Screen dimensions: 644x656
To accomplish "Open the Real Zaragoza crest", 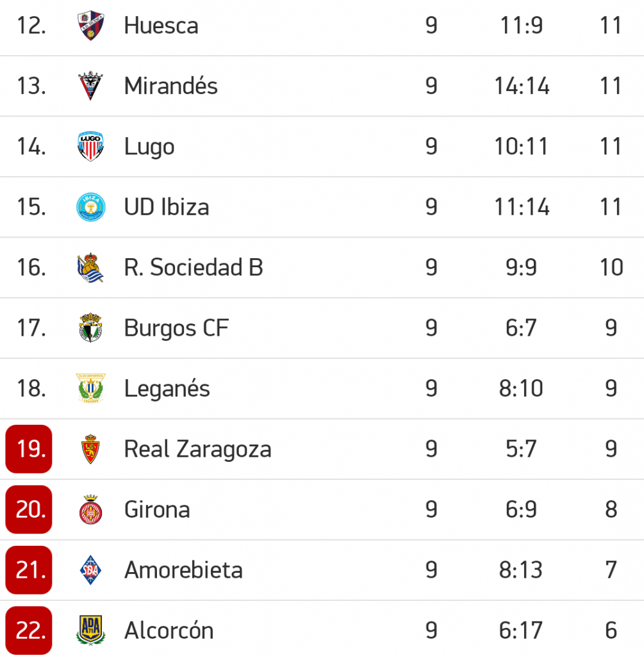I will pos(90,449).
